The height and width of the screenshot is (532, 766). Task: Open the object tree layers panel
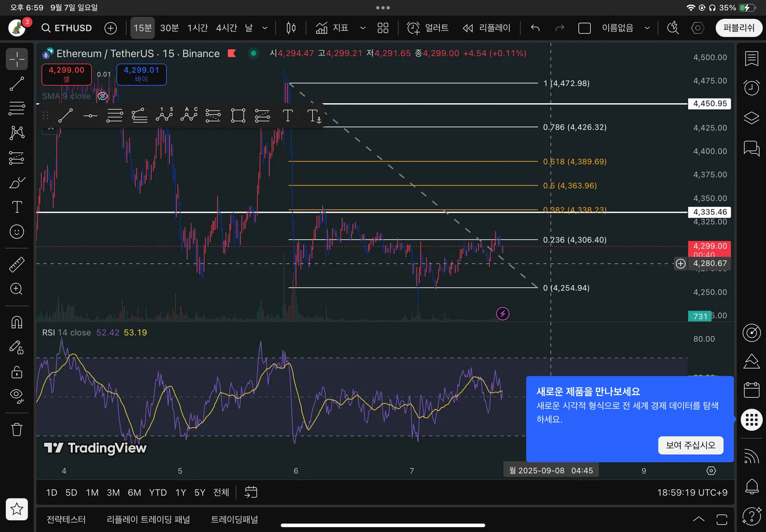752,118
